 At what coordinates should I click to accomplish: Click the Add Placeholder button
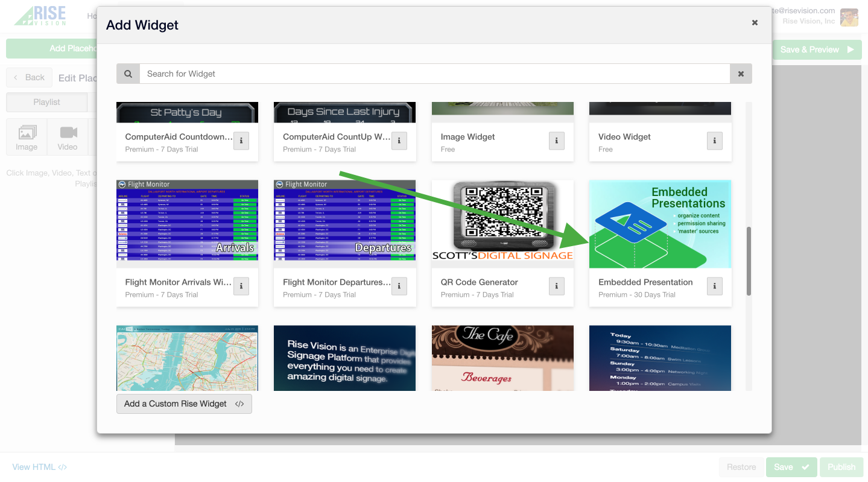(x=51, y=48)
